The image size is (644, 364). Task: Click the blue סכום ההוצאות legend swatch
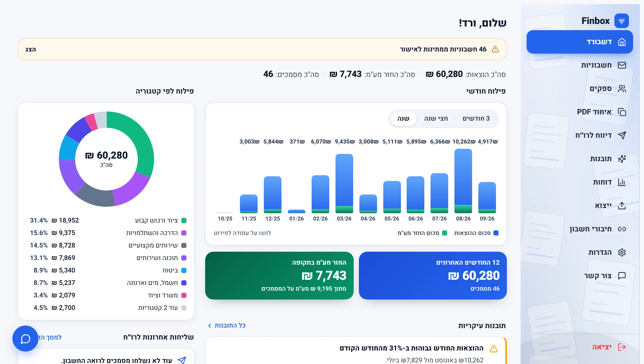[496, 233]
